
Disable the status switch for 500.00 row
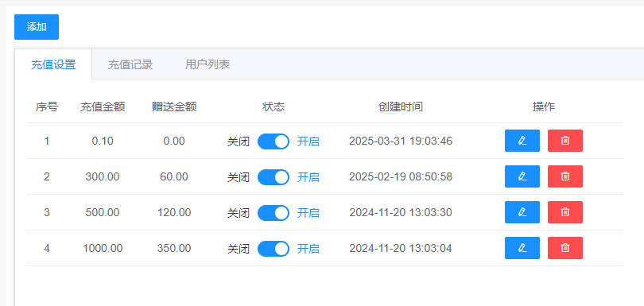[x=274, y=213]
